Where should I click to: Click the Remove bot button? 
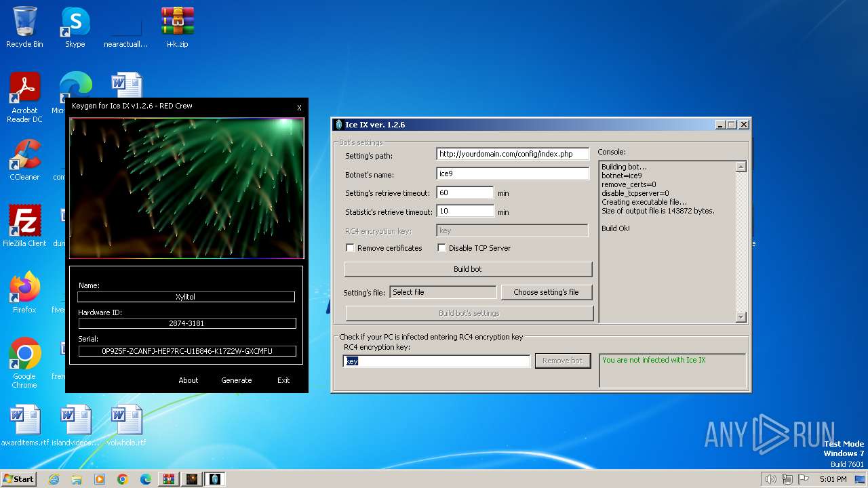click(562, 361)
